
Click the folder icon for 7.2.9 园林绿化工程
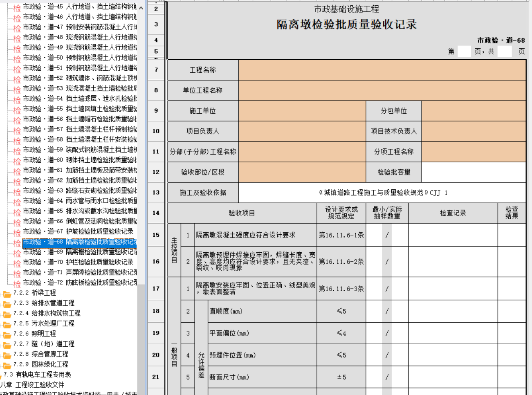pos(7,365)
